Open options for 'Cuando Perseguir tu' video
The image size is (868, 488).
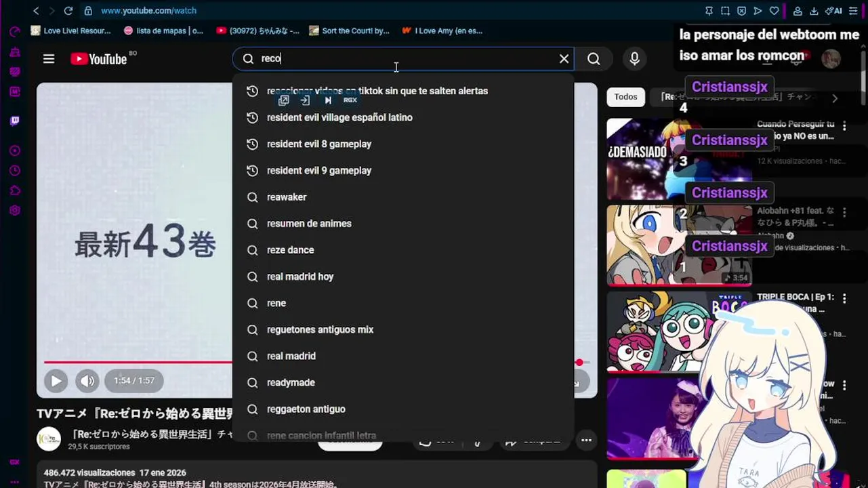(x=844, y=126)
